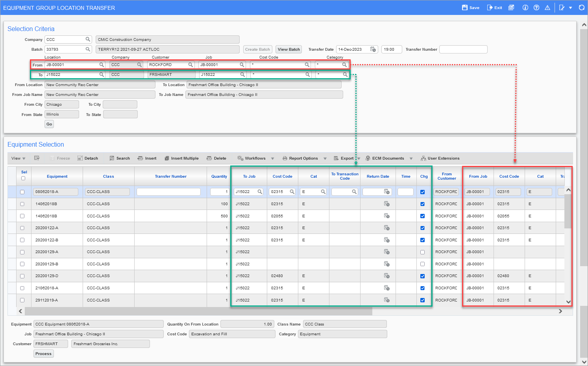The width and height of the screenshot is (588, 366).
Task: Open the help question mark icon
Action: point(536,7)
